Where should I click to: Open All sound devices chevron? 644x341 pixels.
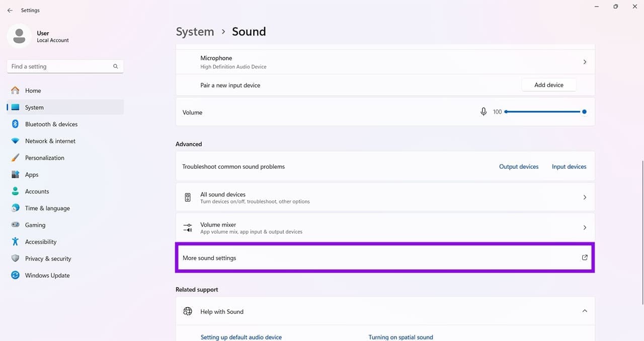(585, 197)
